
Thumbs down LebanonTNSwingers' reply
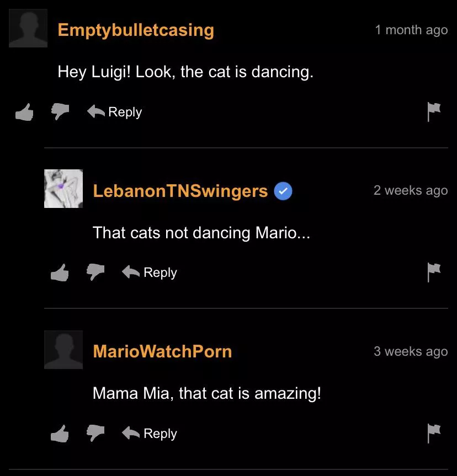point(95,272)
